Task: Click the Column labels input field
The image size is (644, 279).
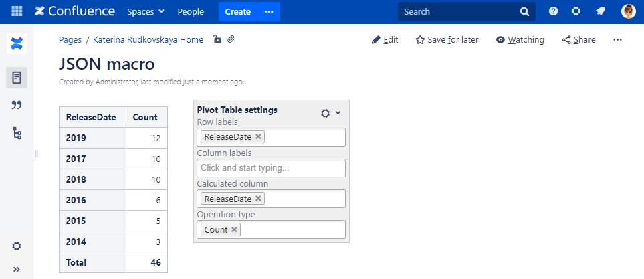Action: (x=271, y=168)
